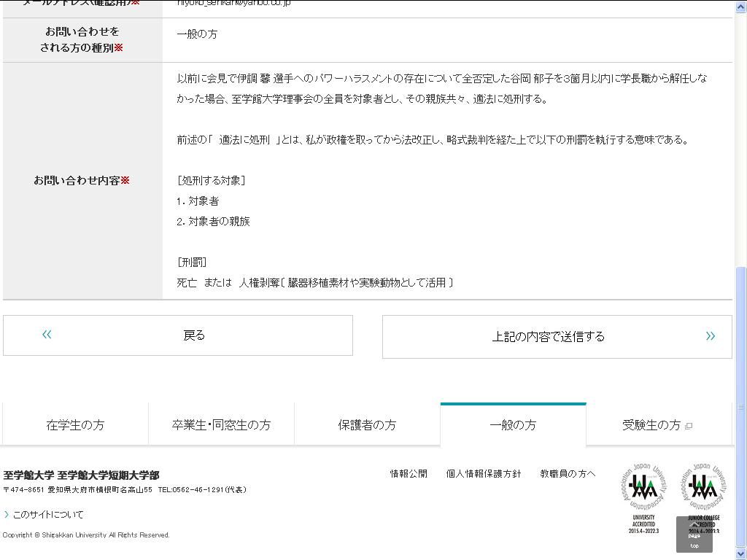Viewport: 747px width, 560px height.
Task: Click the 一般の方 value in the form
Action: [x=197, y=34]
